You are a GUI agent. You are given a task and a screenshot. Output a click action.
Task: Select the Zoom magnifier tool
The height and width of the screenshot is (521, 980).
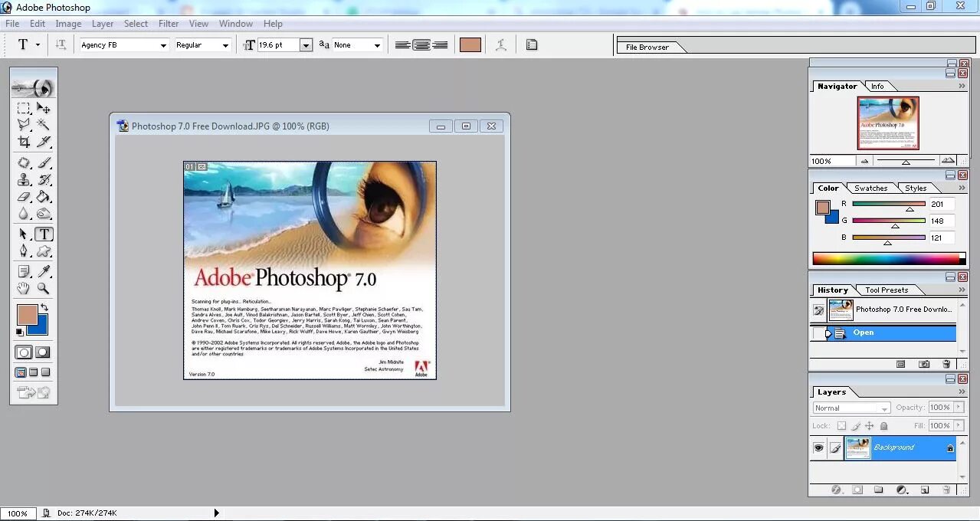pos(44,288)
